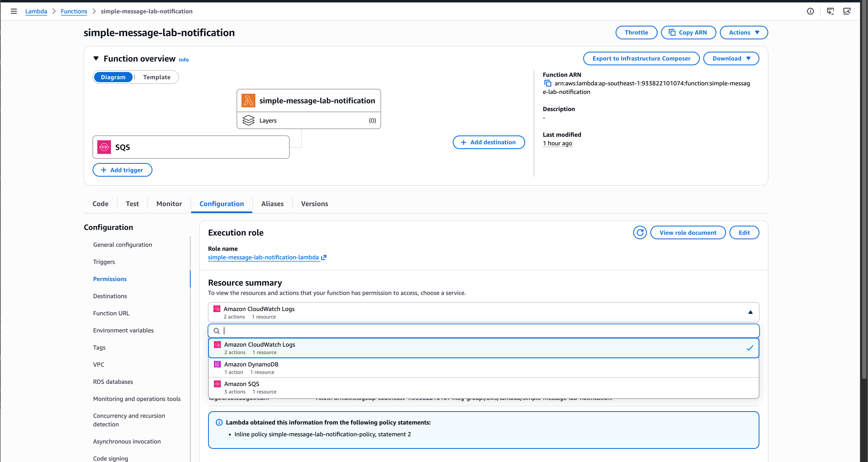Open the VPC configuration section
This screenshot has height=462, width=868.
click(x=98, y=365)
